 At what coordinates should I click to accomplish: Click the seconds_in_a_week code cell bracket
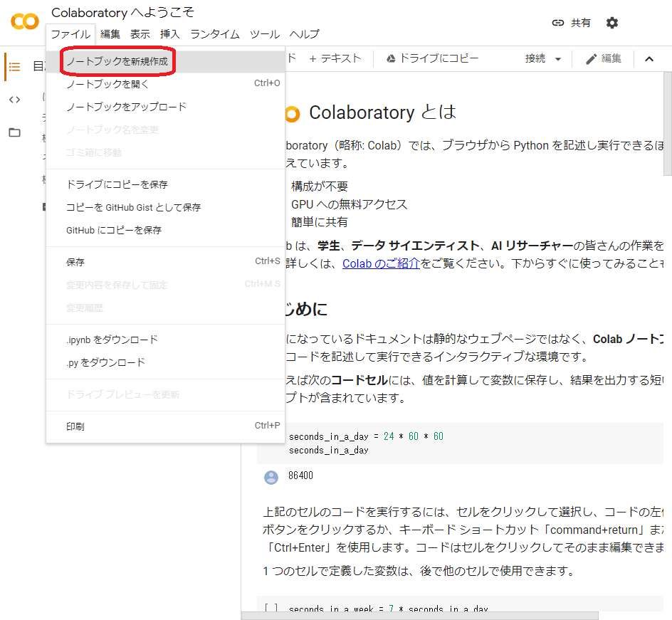271,609
